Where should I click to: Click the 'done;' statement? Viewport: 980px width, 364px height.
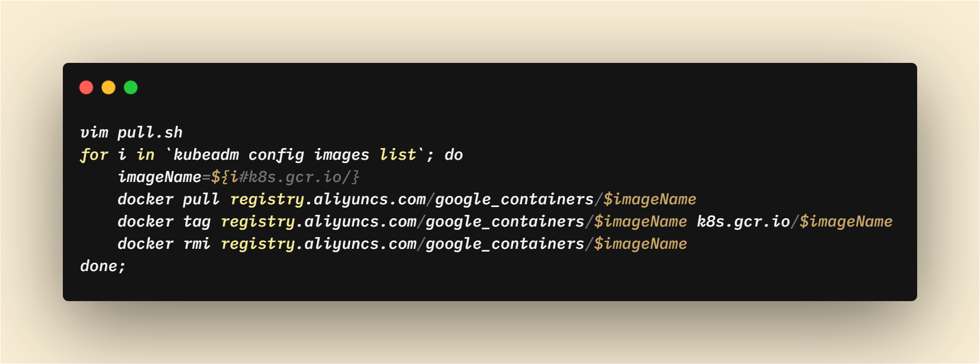(x=103, y=266)
